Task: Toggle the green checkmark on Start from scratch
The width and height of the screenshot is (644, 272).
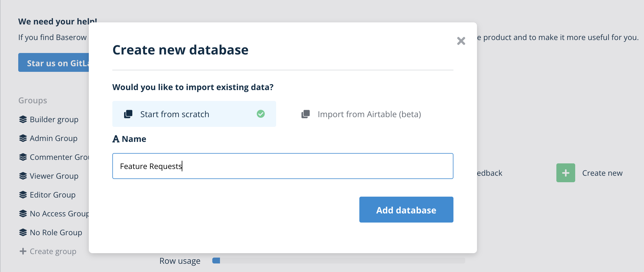Action: point(261,114)
